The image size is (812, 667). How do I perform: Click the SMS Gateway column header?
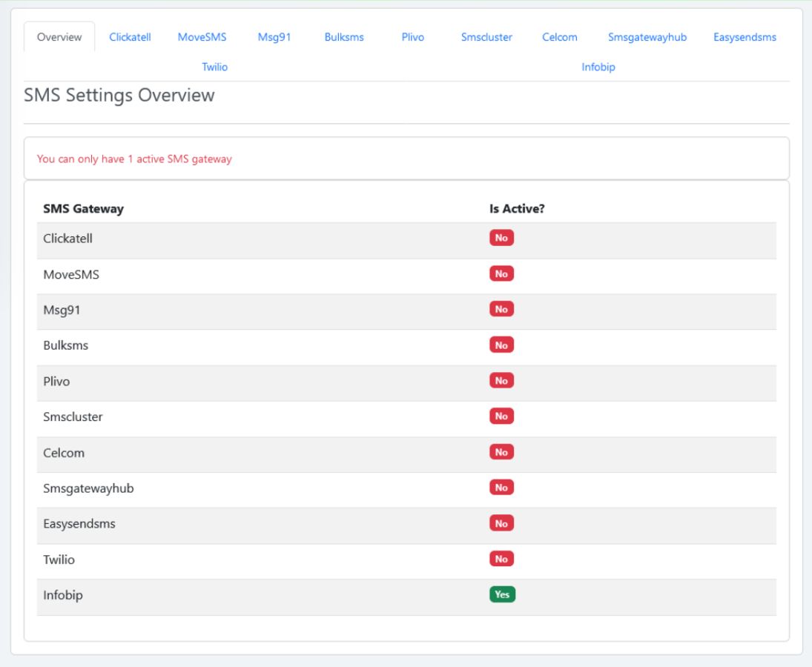(83, 209)
